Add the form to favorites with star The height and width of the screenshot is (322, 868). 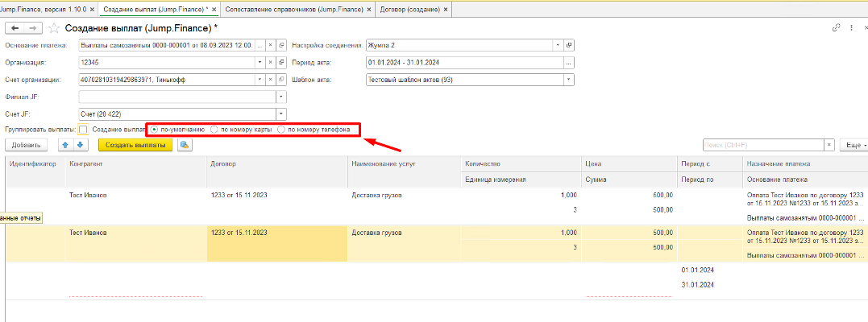click(x=54, y=28)
